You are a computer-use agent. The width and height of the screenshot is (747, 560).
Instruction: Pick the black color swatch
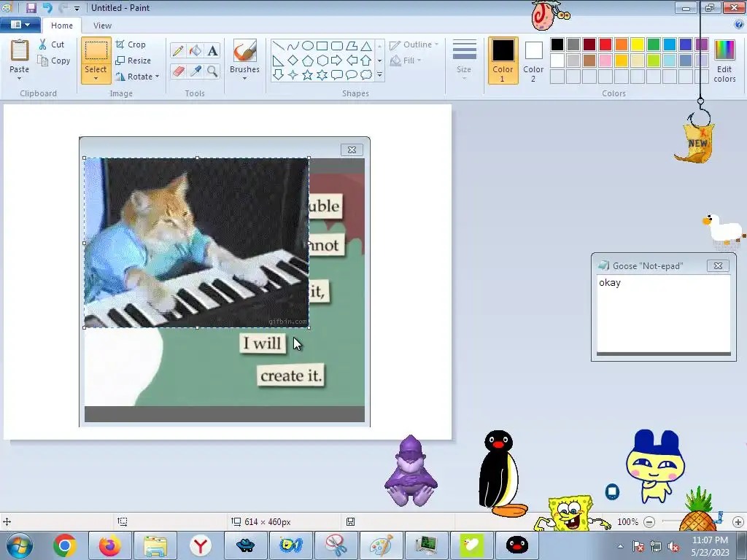(x=557, y=44)
